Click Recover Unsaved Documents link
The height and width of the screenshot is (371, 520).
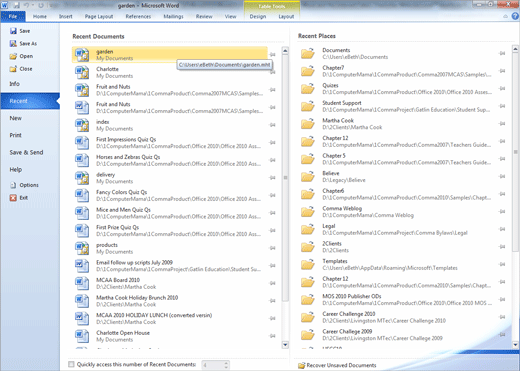click(341, 365)
